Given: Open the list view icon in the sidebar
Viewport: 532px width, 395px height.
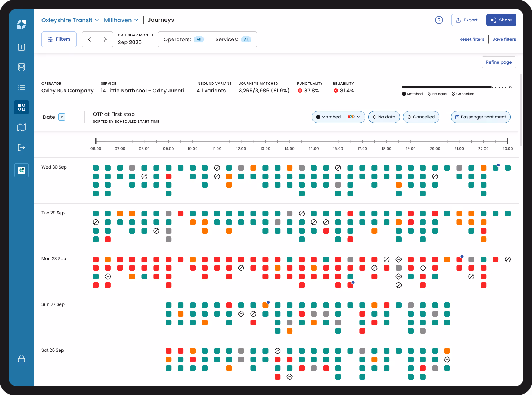Looking at the screenshot, I should click(x=21, y=87).
